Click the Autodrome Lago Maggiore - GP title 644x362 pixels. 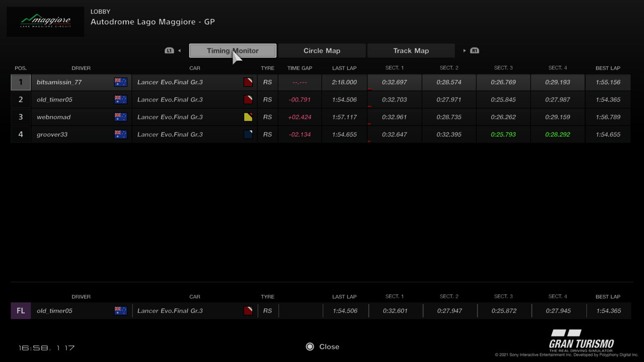152,22
